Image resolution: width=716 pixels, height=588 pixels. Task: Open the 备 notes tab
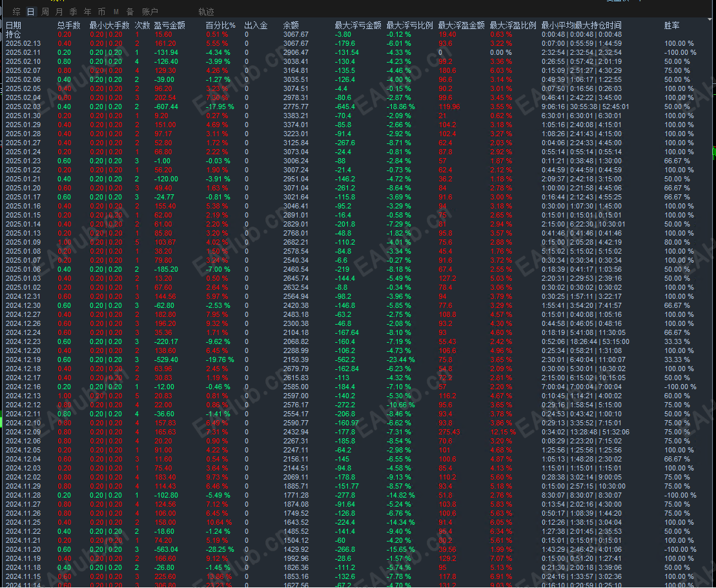tap(130, 12)
